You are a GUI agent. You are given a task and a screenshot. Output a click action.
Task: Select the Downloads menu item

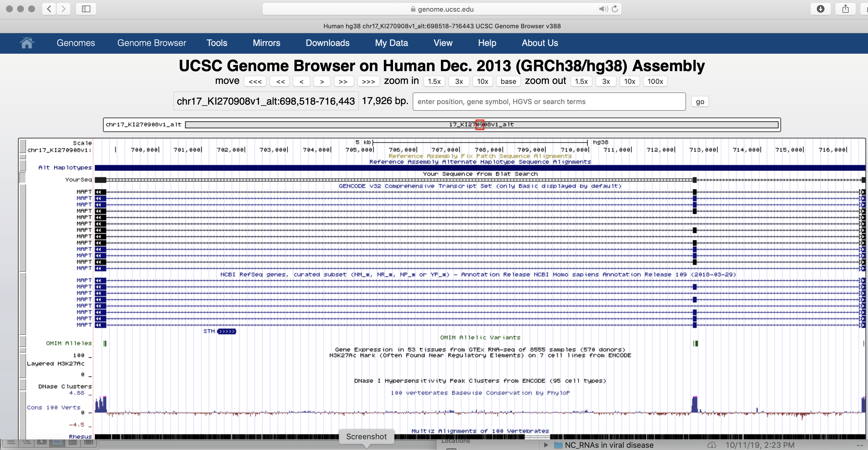327,43
